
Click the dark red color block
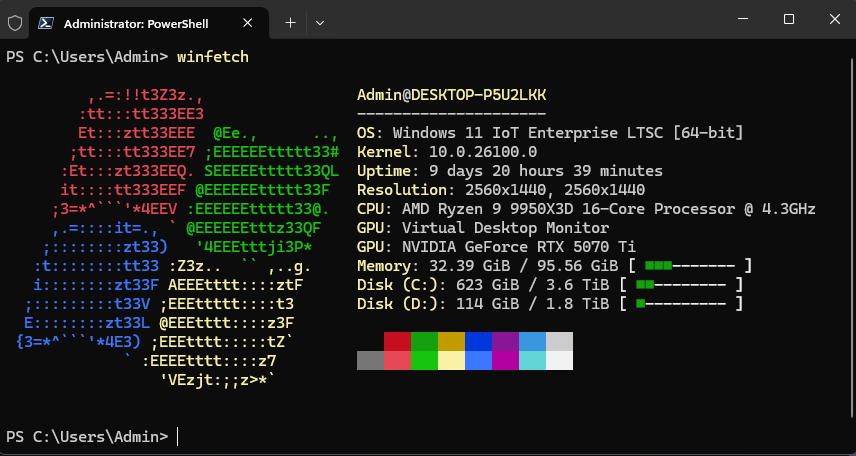[x=397, y=341]
